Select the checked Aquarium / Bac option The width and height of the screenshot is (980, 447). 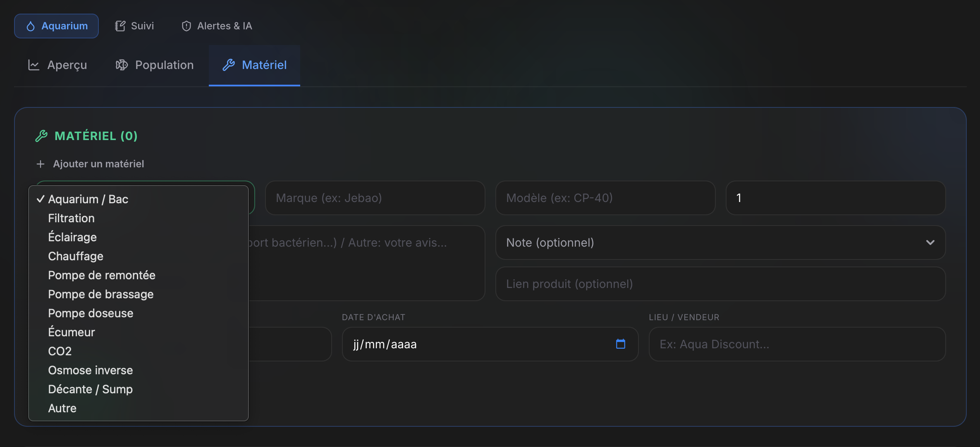point(88,199)
